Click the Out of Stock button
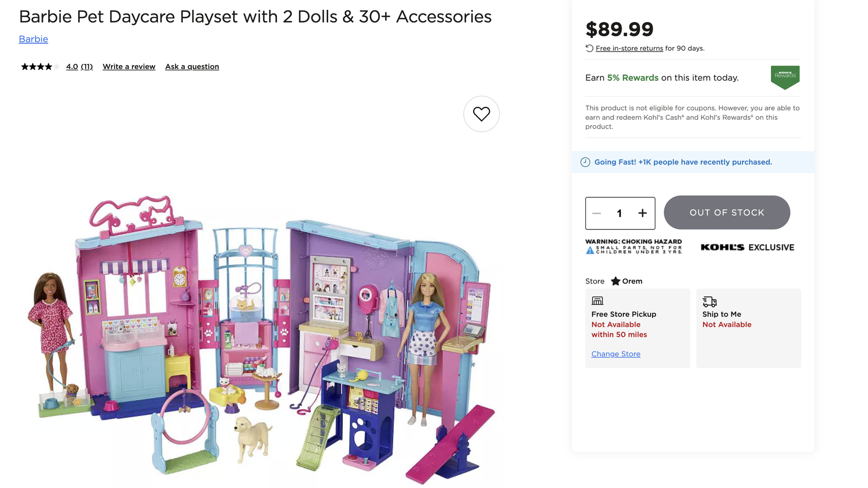Screen dimensions: 868x488 [x=727, y=213]
